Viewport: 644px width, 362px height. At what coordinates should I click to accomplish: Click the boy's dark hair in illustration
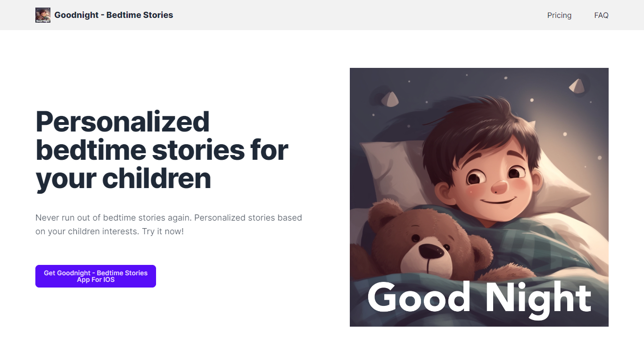[x=476, y=127]
